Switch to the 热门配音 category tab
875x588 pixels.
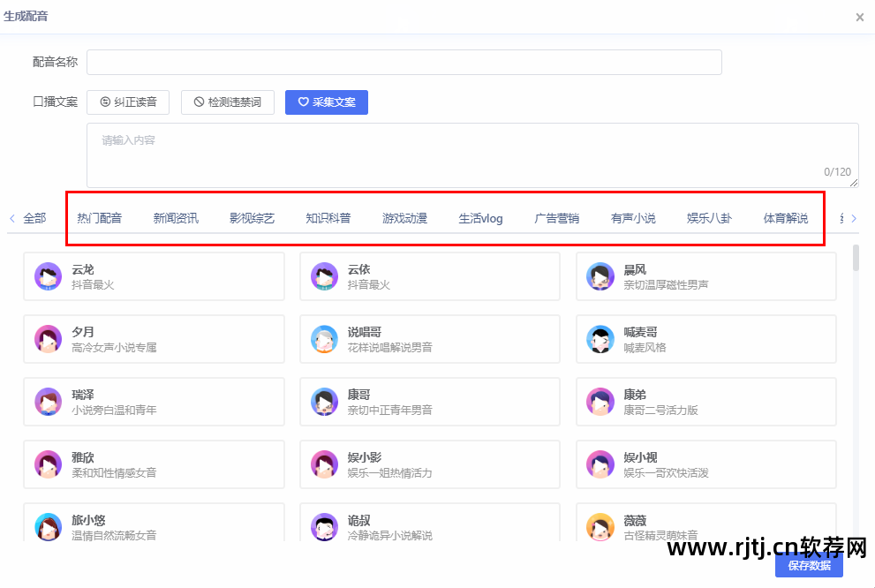pos(100,218)
